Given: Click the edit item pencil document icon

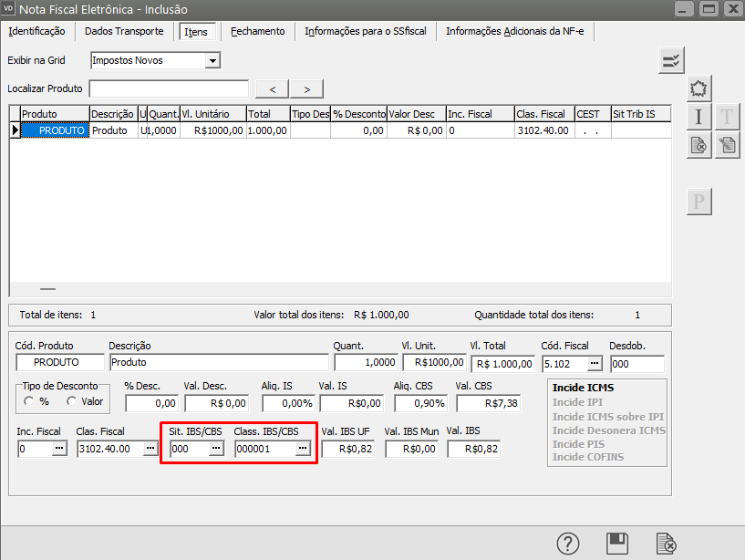Looking at the screenshot, I should [x=727, y=145].
